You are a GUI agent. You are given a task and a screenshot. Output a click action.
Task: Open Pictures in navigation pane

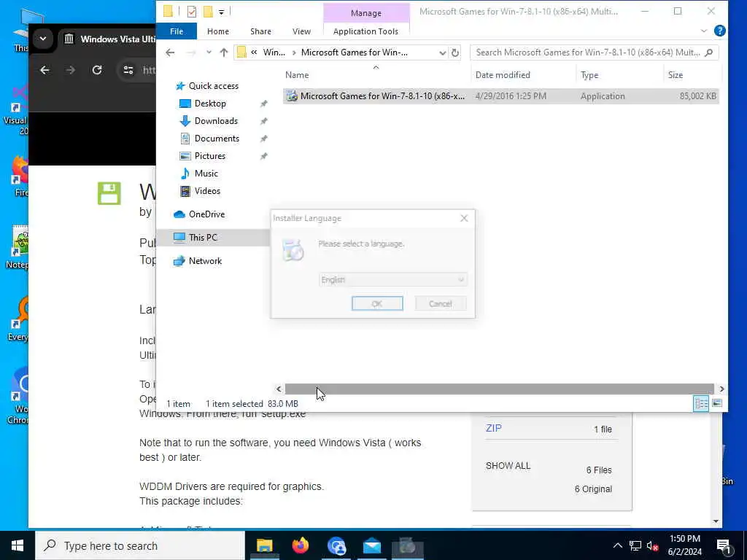pos(209,156)
